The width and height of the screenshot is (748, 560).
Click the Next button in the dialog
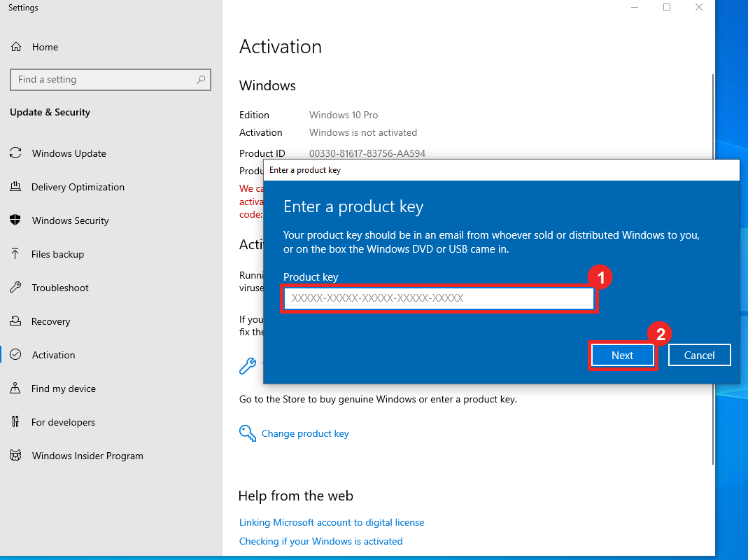click(623, 355)
